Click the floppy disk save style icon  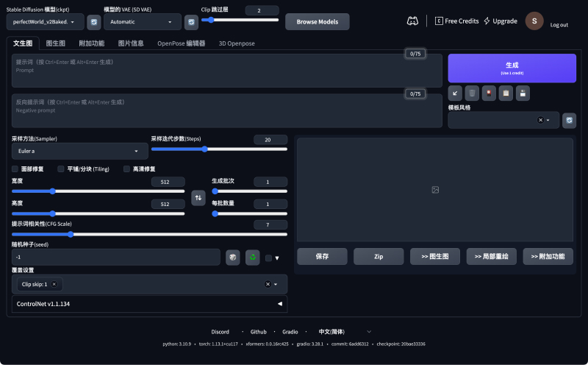[522, 93]
